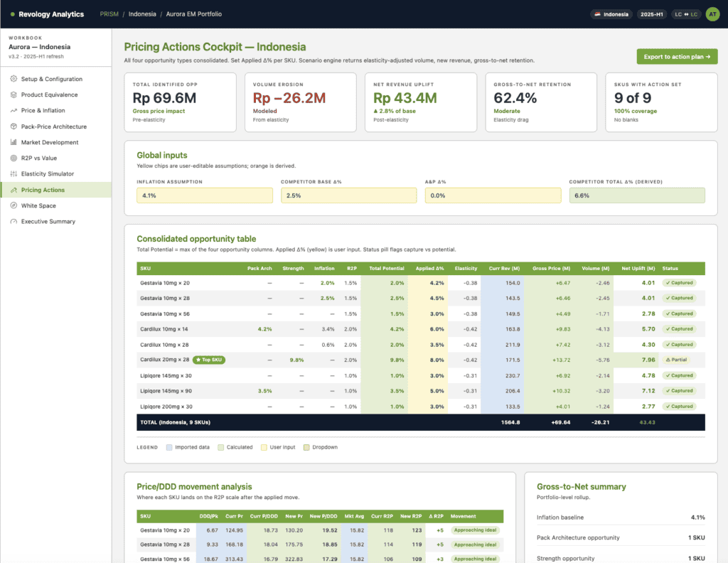Image resolution: width=728 pixels, height=563 pixels.
Task: Export to action plan button
Action: [x=677, y=57]
